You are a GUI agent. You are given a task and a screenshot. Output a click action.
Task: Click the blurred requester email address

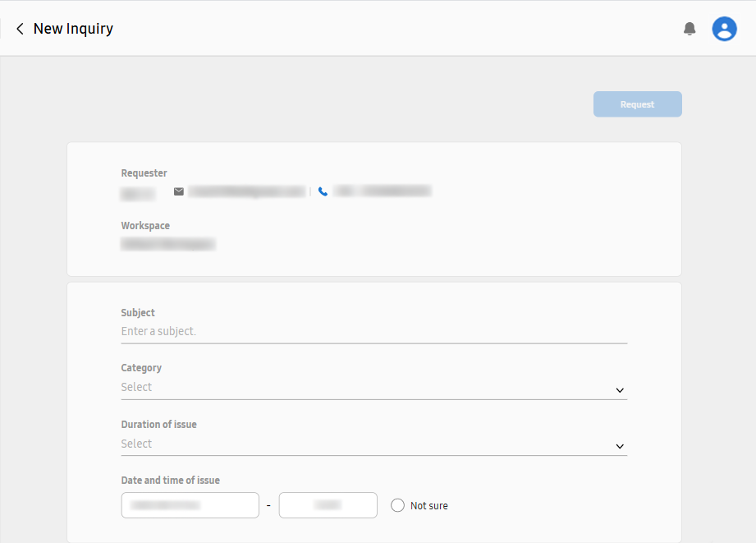click(x=246, y=191)
